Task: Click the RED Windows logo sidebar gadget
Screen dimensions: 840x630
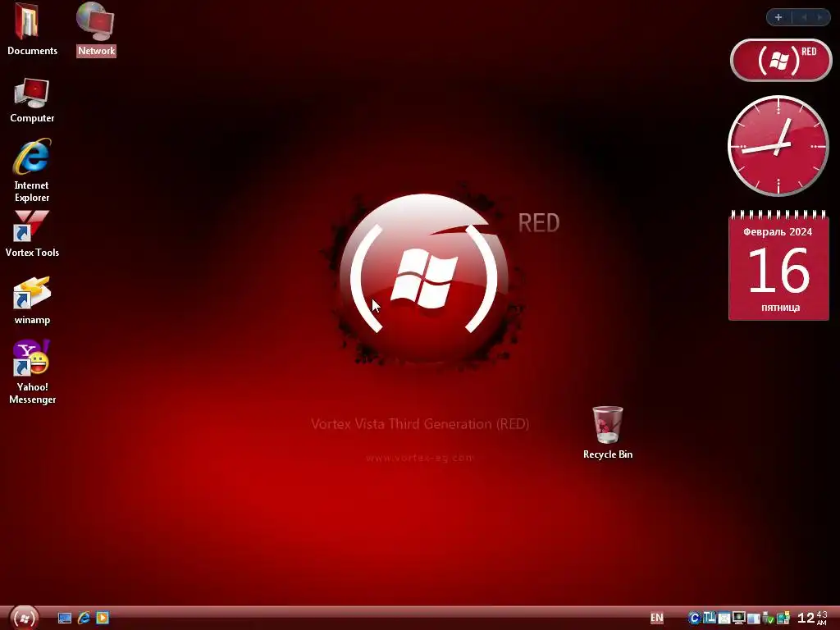Action: click(781, 60)
